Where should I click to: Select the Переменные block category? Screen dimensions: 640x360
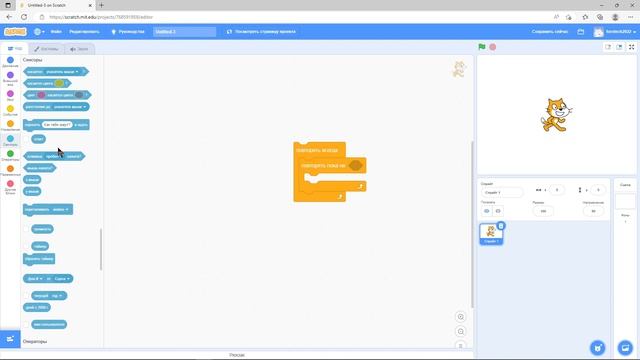[10, 171]
